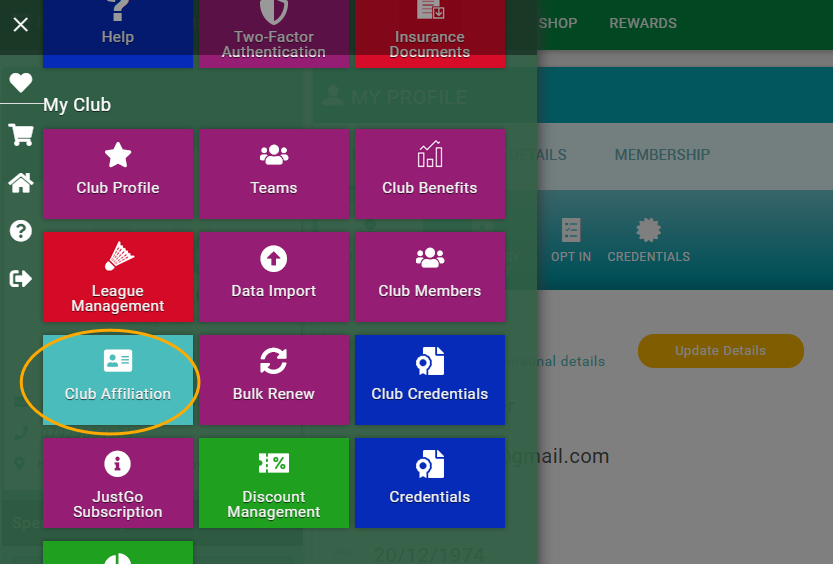Open Rewards in top navigation
This screenshot has width=833, height=564.
point(643,23)
